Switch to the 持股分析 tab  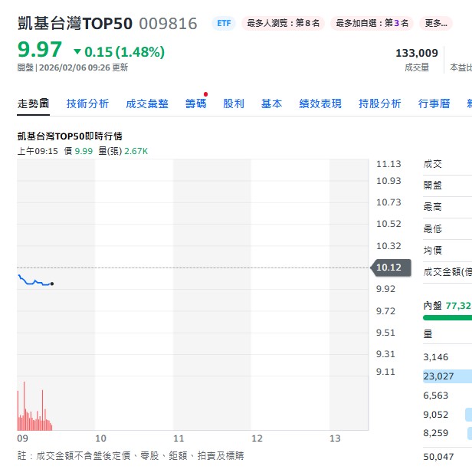[379, 103]
